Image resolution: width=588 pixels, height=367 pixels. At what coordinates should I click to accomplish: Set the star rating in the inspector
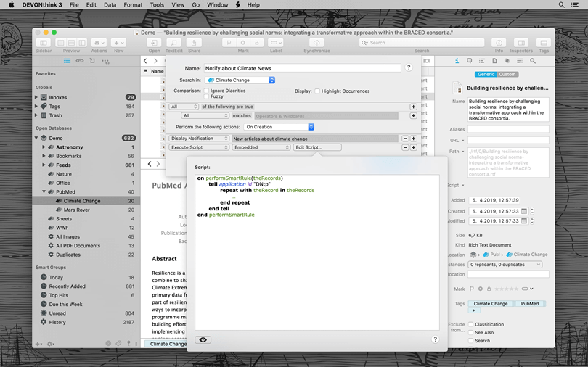tap(506, 289)
